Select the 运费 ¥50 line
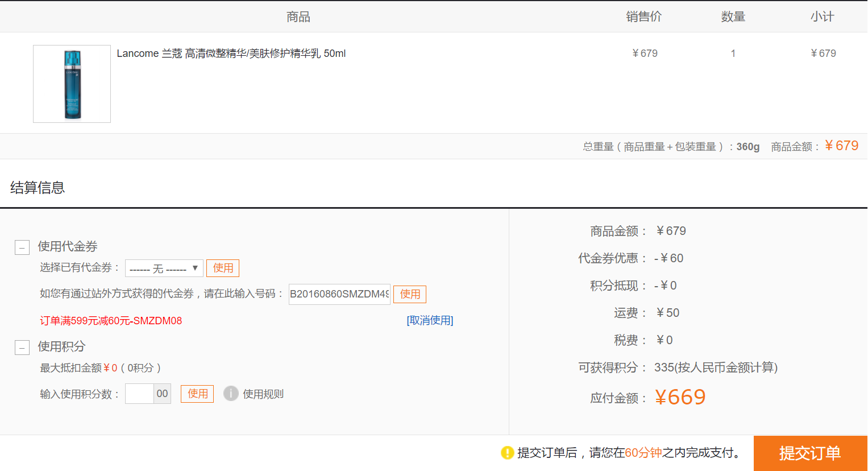 tap(647, 313)
